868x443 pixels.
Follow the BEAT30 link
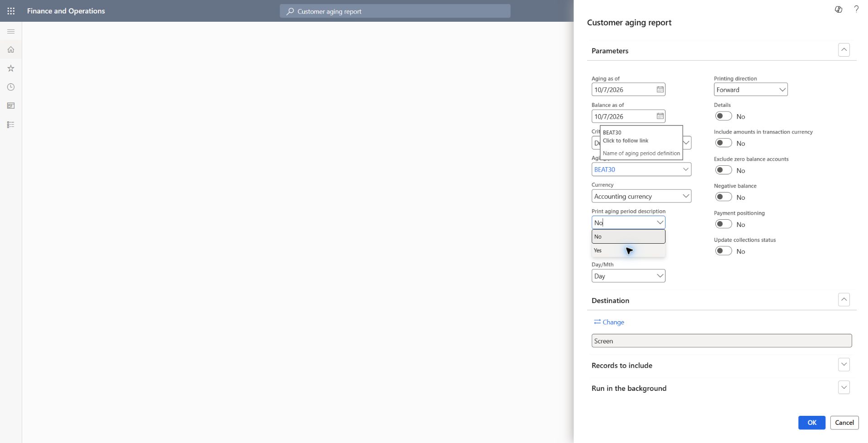(x=604, y=169)
